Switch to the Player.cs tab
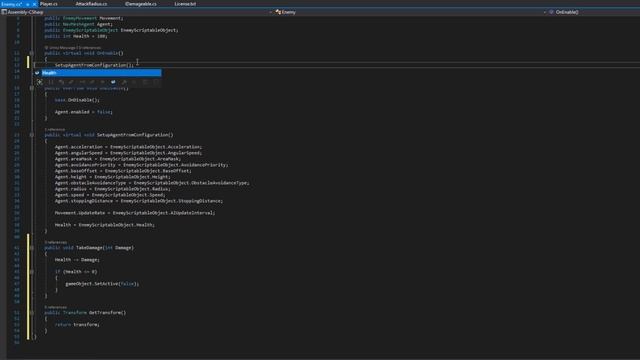The image size is (640, 360). [49, 4]
